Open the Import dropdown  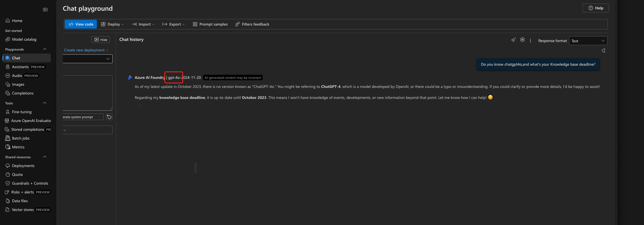[x=143, y=24]
